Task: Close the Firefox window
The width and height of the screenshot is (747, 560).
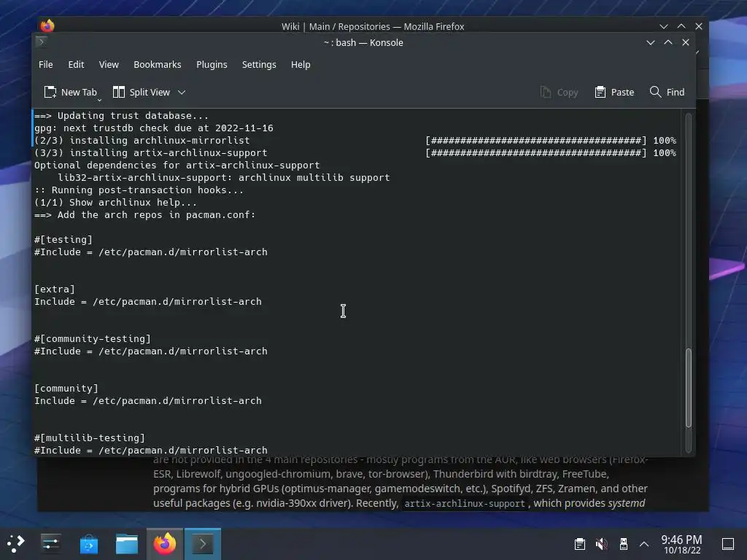Action: [699, 26]
